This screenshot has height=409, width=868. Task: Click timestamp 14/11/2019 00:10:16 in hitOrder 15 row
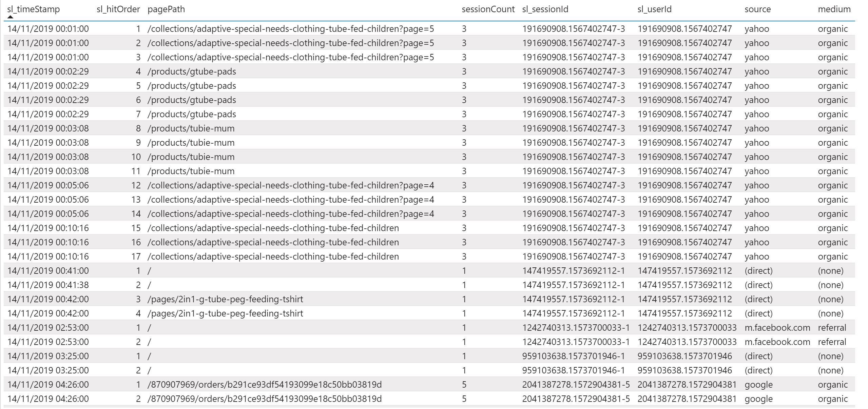pos(48,228)
